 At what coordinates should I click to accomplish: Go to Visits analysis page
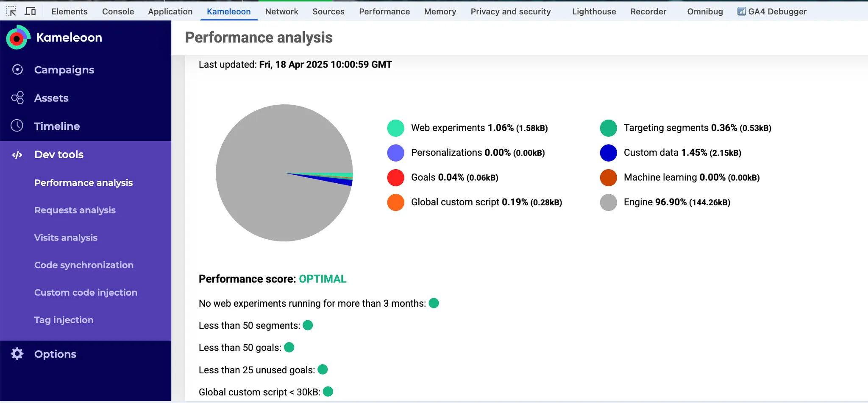pos(66,238)
